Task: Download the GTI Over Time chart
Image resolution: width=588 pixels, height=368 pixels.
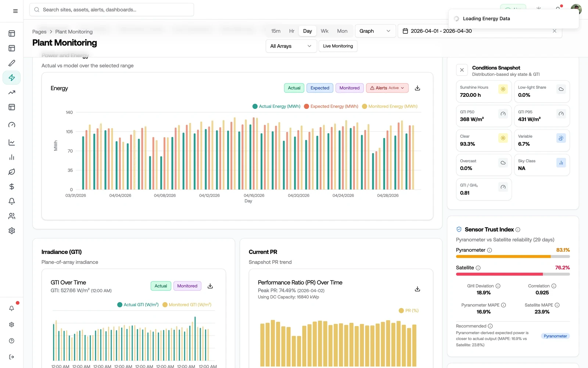Action: 210,286
